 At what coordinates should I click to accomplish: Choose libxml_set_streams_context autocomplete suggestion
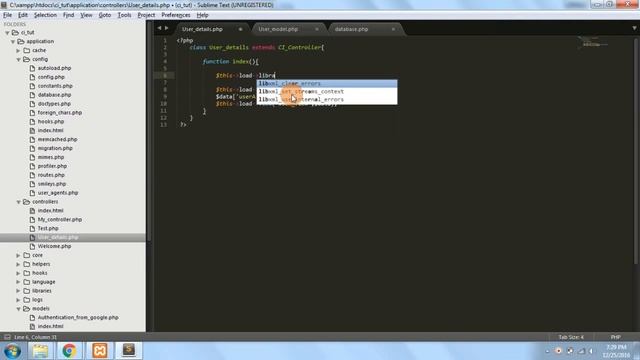(327, 91)
